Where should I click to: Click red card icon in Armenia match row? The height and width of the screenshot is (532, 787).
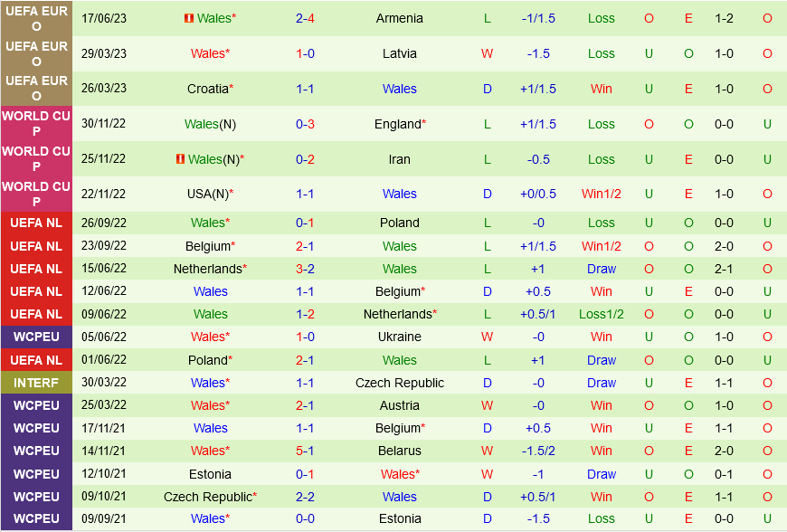(x=189, y=18)
